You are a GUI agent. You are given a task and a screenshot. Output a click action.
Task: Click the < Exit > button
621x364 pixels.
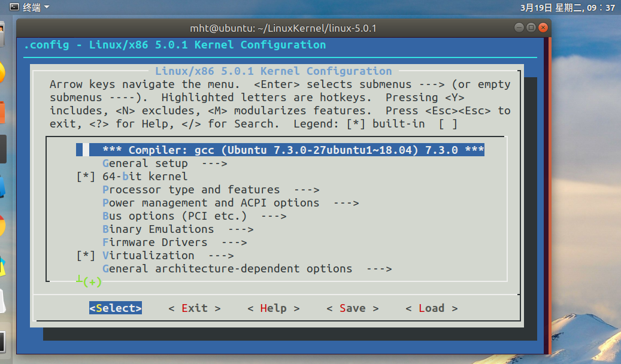pyautogui.click(x=195, y=308)
